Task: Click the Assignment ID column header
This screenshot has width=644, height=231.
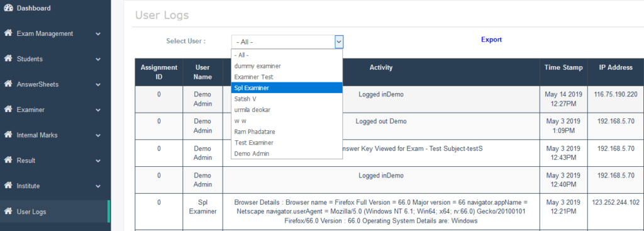Action: click(159, 72)
